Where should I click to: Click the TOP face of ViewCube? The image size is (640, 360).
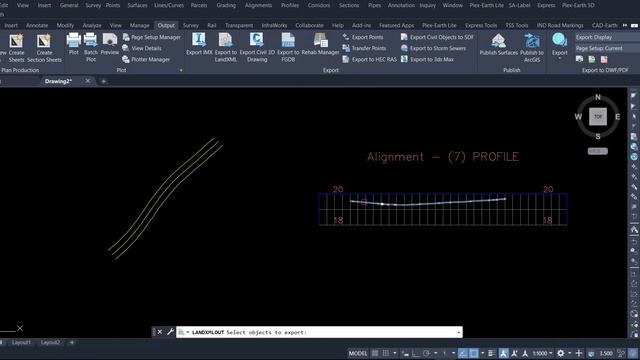(x=598, y=117)
